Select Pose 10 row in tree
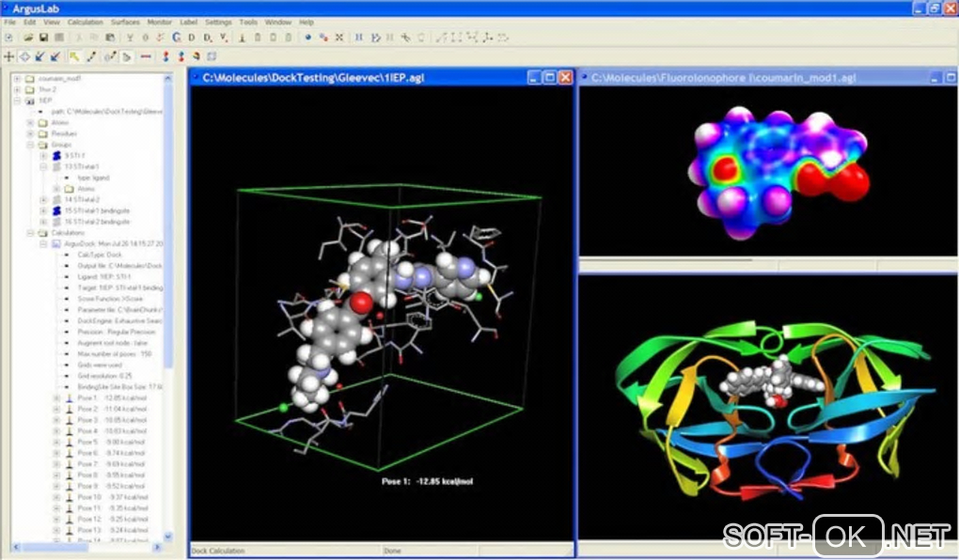 point(113,497)
